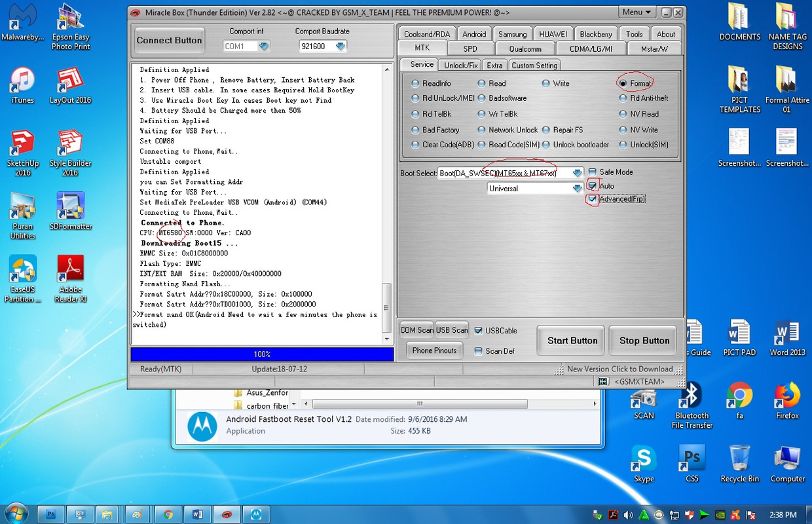The width and height of the screenshot is (812, 524).
Task: Open the Menu dropdown in title bar
Action: (637, 12)
